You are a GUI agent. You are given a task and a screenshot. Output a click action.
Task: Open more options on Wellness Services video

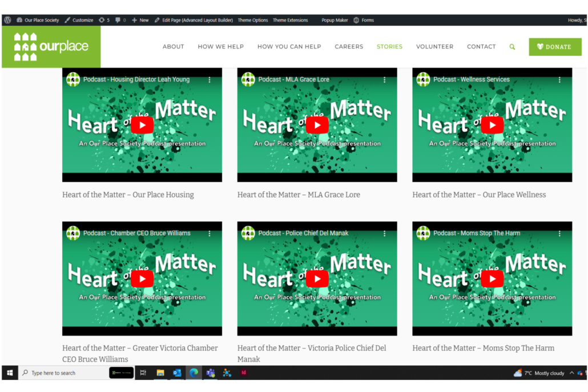(559, 80)
